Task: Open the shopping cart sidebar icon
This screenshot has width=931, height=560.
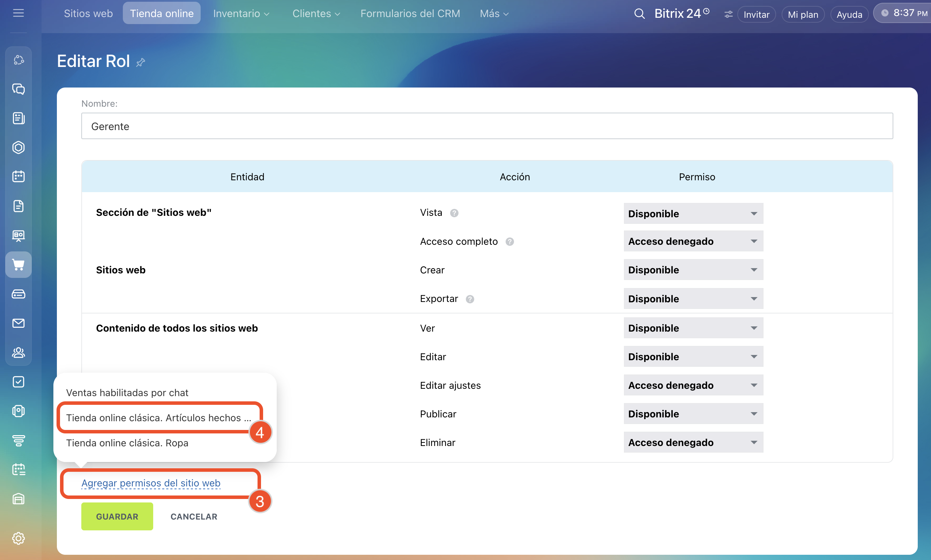Action: [18, 265]
